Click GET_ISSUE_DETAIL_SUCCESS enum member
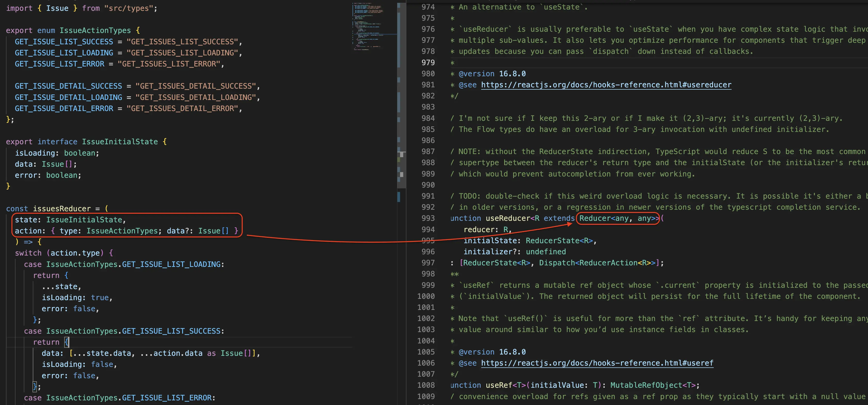Image resolution: width=868 pixels, height=405 pixels. click(68, 86)
